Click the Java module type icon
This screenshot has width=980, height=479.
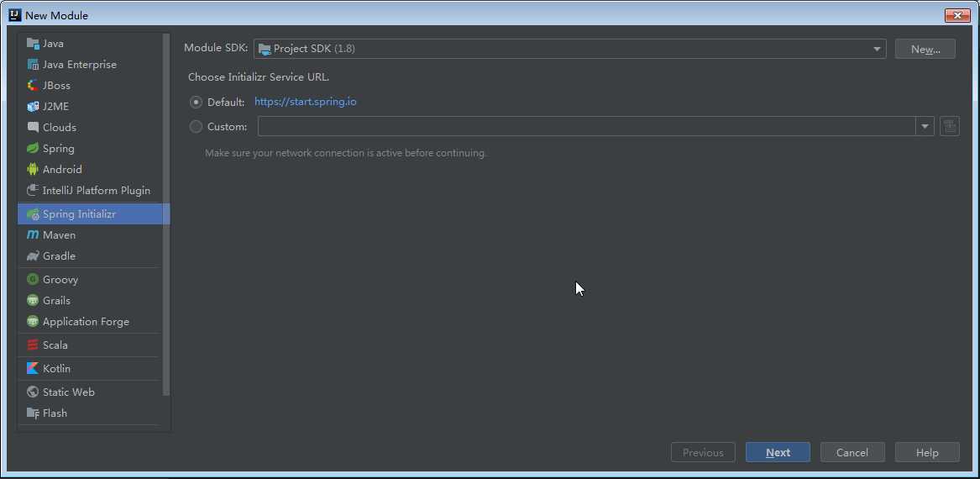pyautogui.click(x=33, y=44)
